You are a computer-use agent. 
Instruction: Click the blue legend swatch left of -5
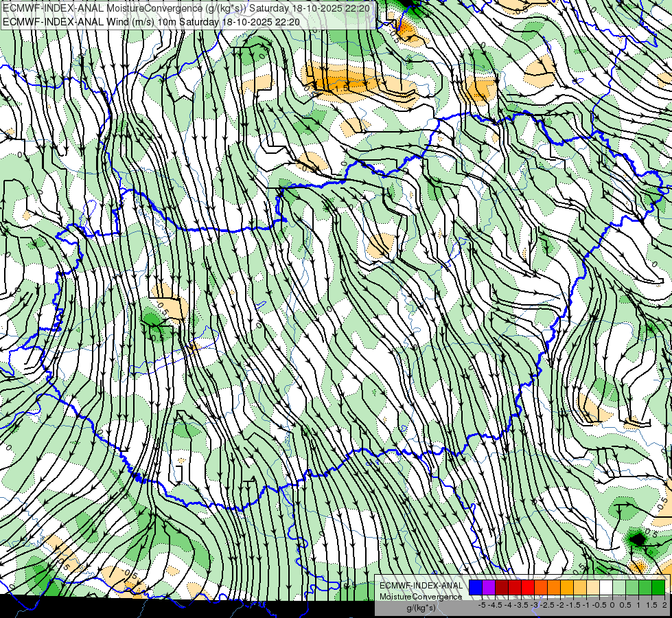click(x=476, y=588)
